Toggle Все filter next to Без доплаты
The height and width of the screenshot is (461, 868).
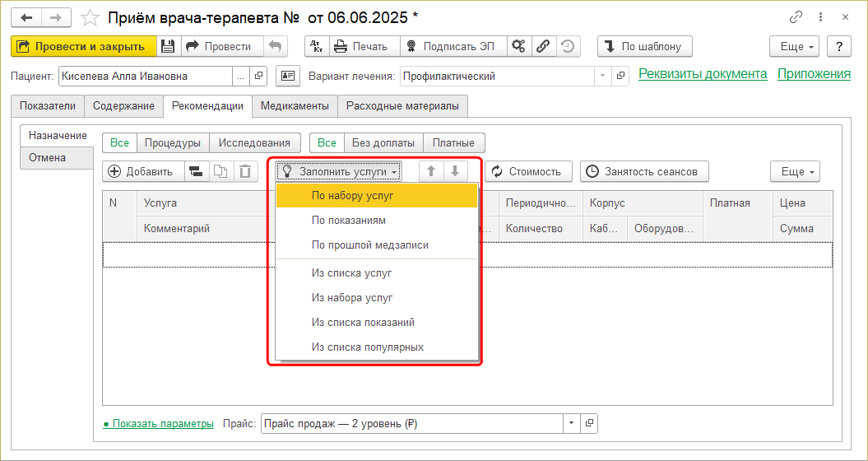[327, 143]
